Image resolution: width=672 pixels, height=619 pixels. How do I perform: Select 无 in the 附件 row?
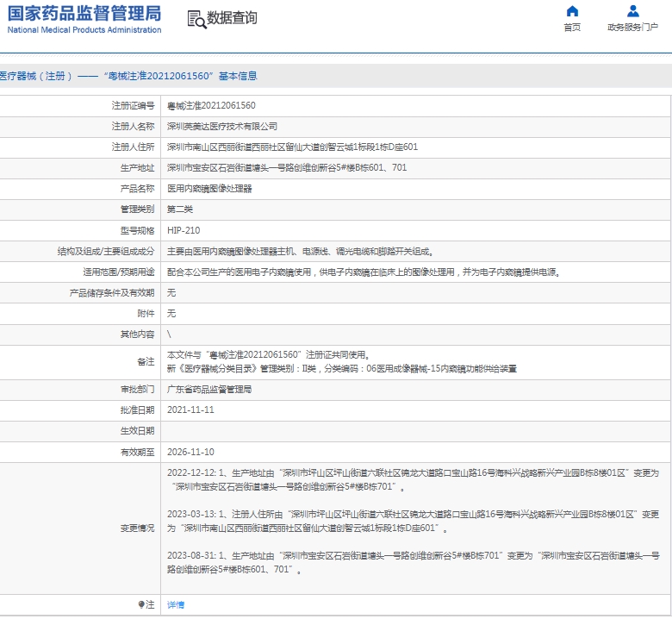coord(171,314)
